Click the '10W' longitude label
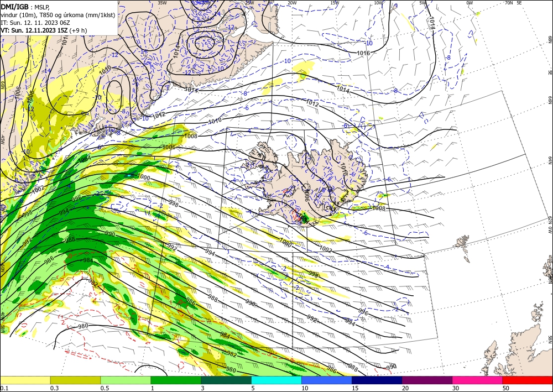 [x=378, y=3]
